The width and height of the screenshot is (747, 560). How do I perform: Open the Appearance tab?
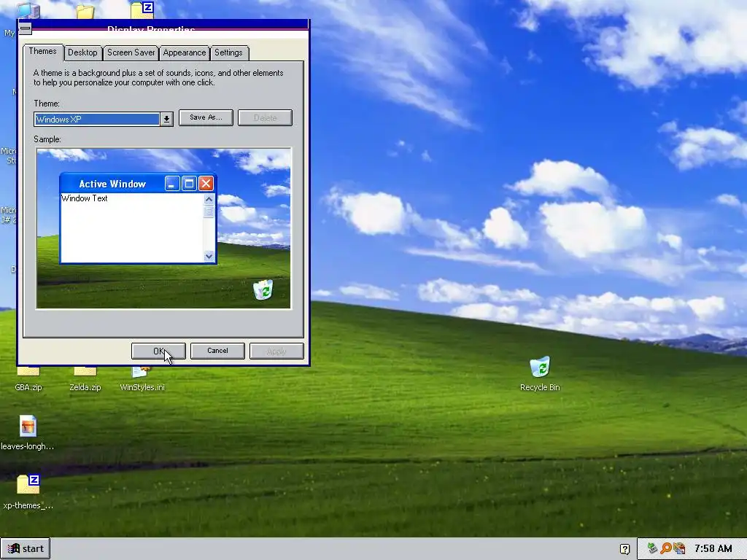[185, 52]
